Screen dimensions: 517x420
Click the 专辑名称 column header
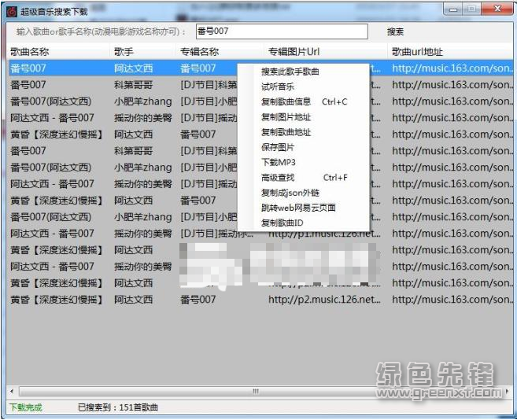[x=199, y=52]
